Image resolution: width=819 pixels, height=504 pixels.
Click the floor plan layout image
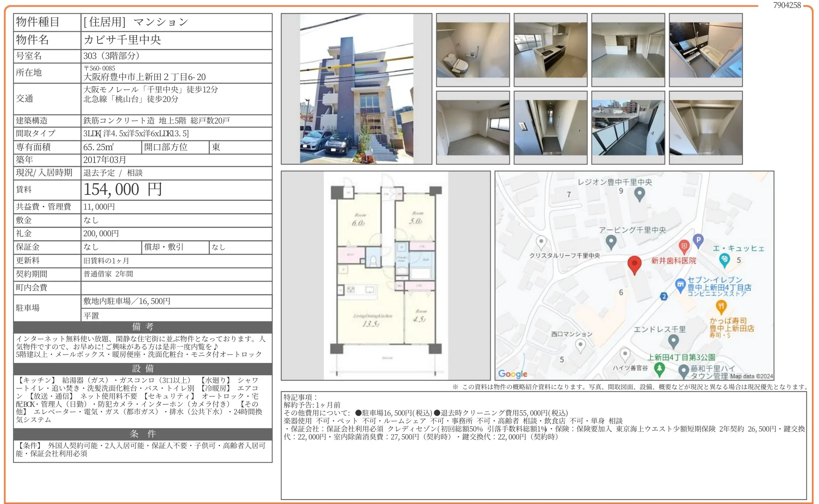386,275
